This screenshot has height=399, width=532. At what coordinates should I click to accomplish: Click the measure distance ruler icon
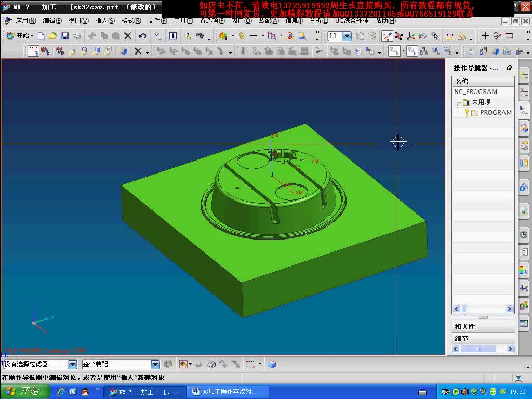point(449,36)
